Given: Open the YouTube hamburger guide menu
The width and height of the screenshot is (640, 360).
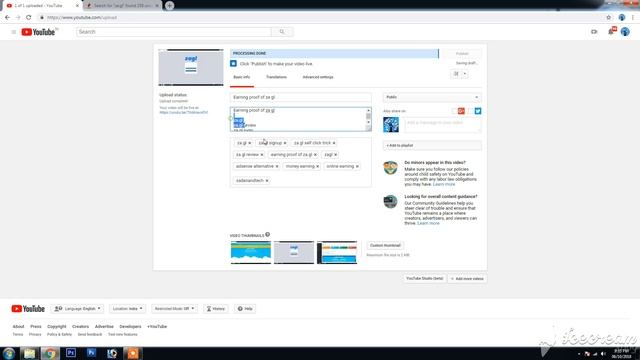Looking at the screenshot, I should click(x=13, y=32).
